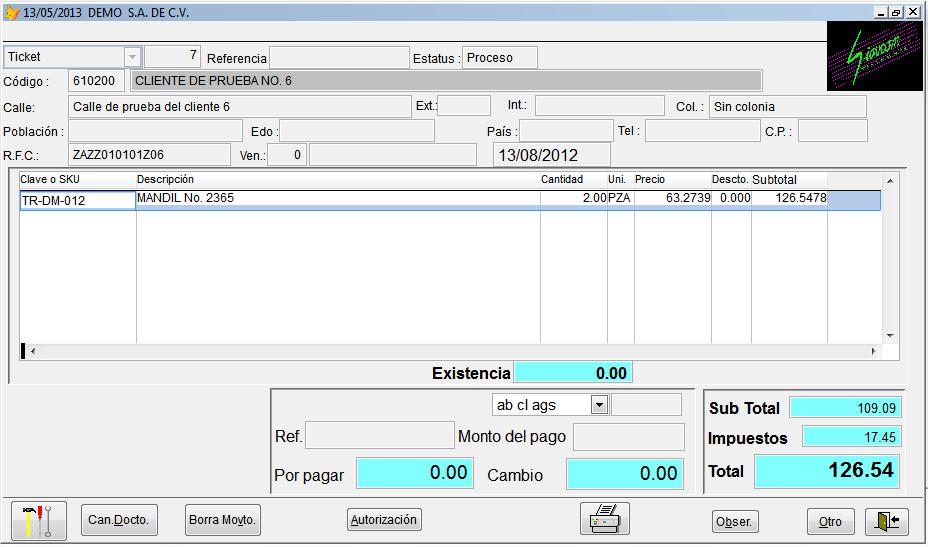Image resolution: width=928 pixels, height=547 pixels.
Task: Click the Autorización button
Action: coord(384,520)
